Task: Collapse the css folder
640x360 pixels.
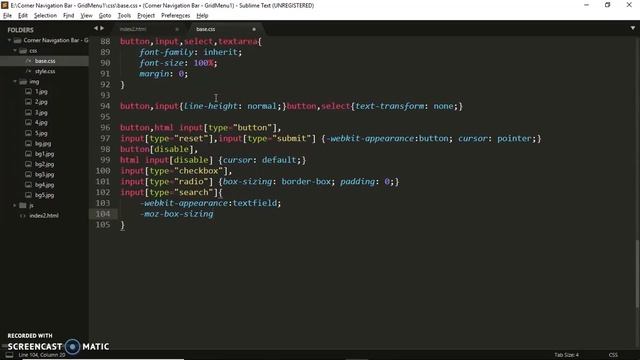Action: (15, 51)
